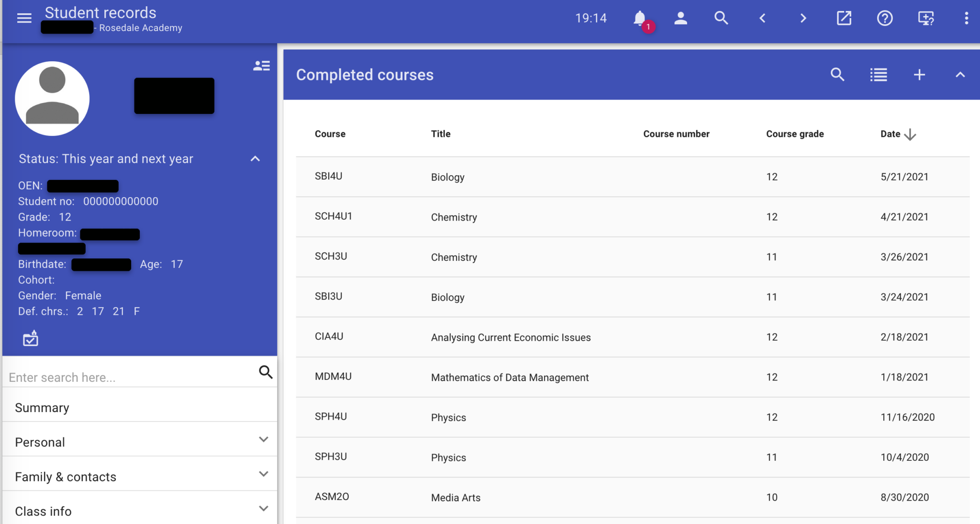Expand the Personal section
Image resolution: width=980 pixels, height=524 pixels.
point(263,439)
